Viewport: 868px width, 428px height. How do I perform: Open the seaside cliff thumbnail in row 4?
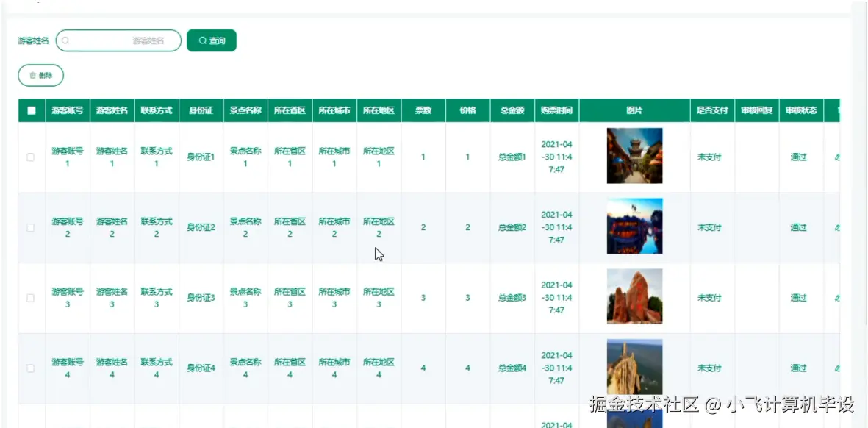click(x=634, y=366)
